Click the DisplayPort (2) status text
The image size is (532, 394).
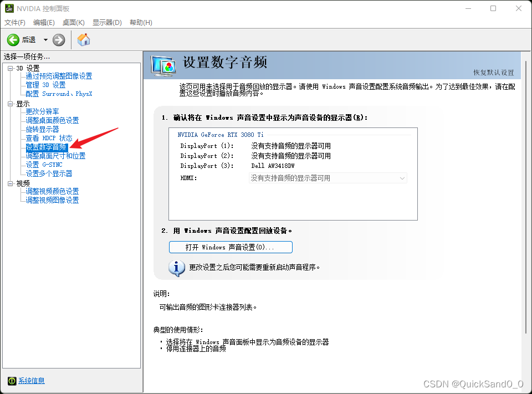pyautogui.click(x=291, y=156)
